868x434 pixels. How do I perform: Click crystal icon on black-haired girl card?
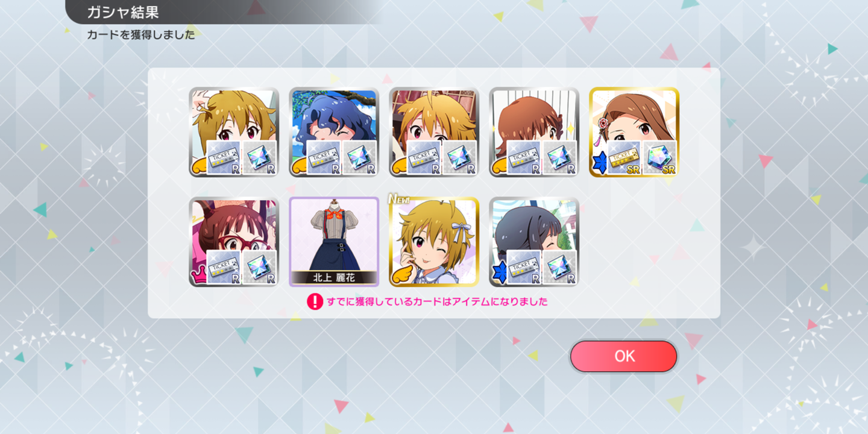tap(559, 268)
